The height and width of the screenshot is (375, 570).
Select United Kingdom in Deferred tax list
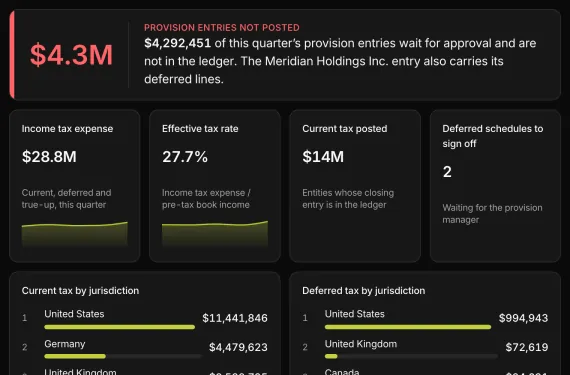pos(361,344)
